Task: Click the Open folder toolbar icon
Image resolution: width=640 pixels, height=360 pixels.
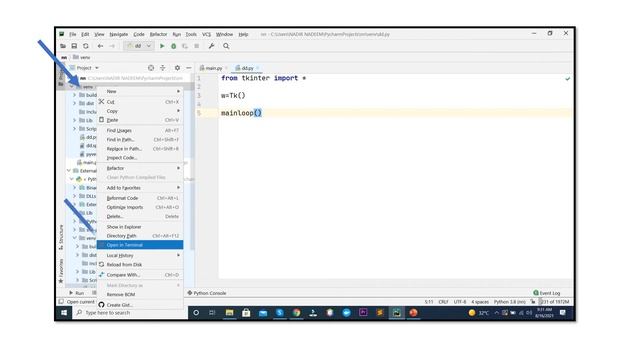Action: (x=63, y=46)
